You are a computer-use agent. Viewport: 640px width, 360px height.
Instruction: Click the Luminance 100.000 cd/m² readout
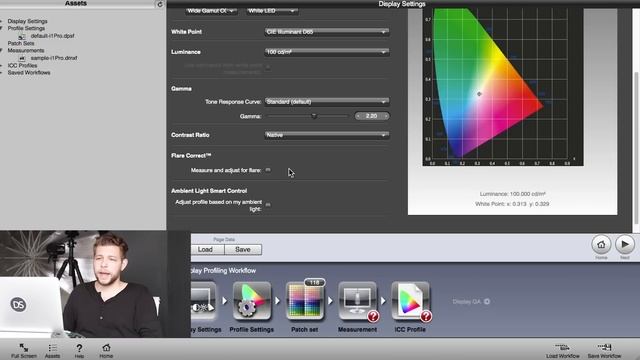(x=513, y=194)
